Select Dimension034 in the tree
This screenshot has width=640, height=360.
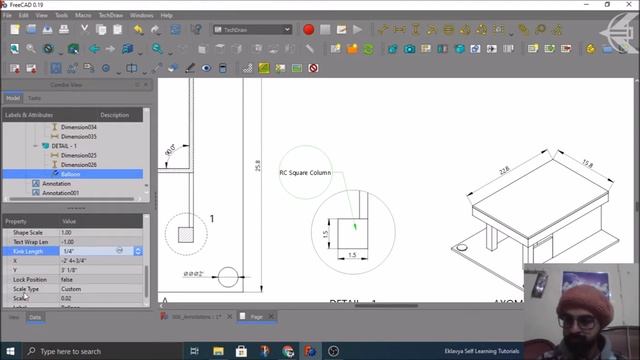coord(78,127)
